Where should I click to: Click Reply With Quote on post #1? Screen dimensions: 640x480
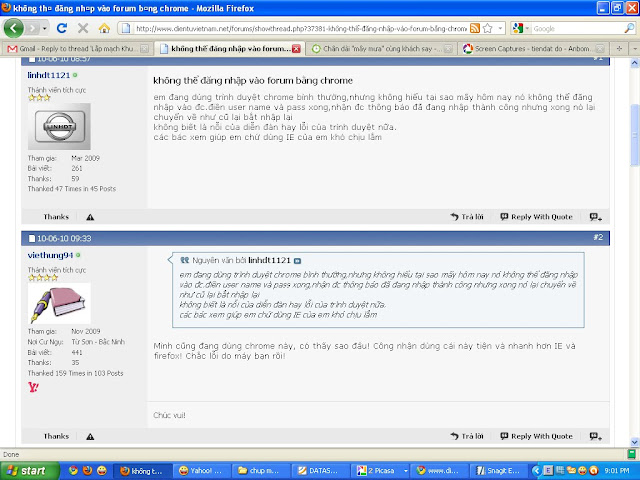click(537, 217)
